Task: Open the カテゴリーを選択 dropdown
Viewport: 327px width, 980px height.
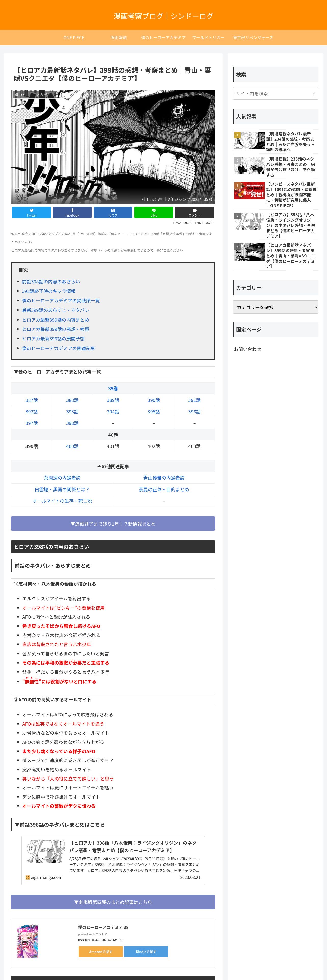Action: click(x=275, y=307)
